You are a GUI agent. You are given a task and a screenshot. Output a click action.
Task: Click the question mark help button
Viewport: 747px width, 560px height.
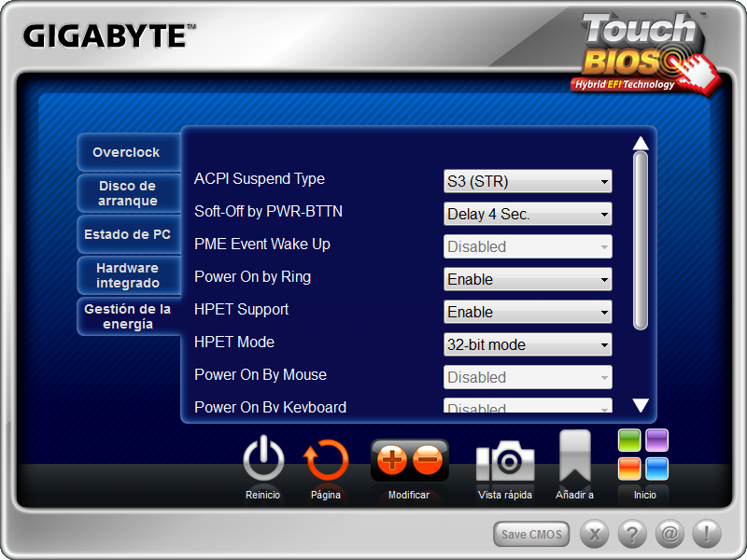tap(632, 534)
